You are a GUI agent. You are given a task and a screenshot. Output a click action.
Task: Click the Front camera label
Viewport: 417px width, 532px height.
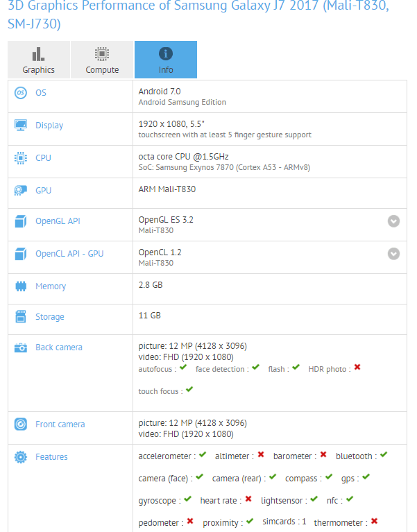(60, 424)
